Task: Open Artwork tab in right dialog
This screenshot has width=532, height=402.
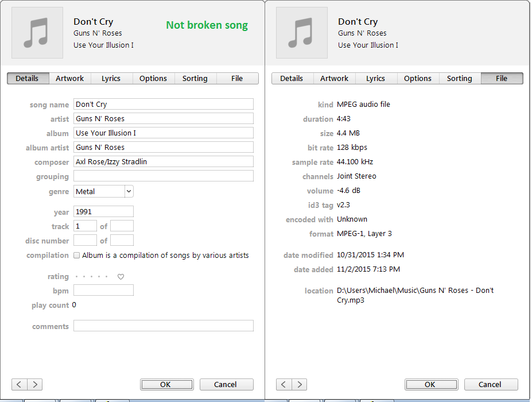Action: (334, 79)
